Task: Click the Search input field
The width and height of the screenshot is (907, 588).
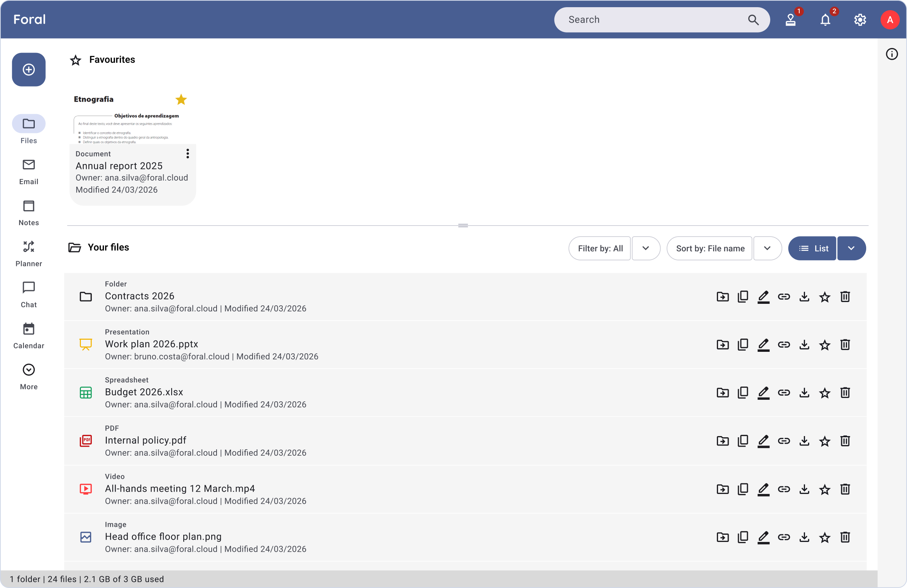Action: click(x=662, y=19)
